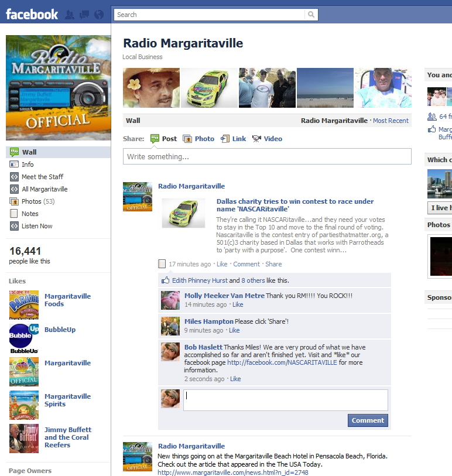
Task: Click the blue Comment button
Action: pyautogui.click(x=368, y=420)
